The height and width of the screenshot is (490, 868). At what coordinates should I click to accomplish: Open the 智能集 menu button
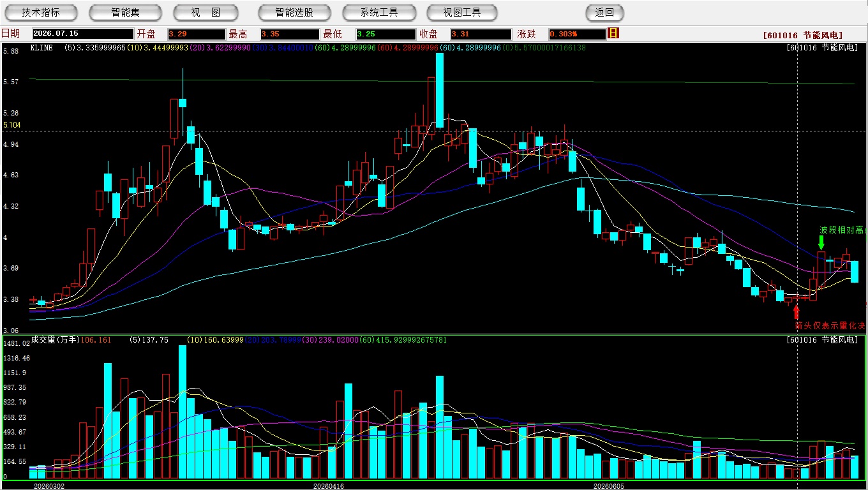tap(126, 12)
